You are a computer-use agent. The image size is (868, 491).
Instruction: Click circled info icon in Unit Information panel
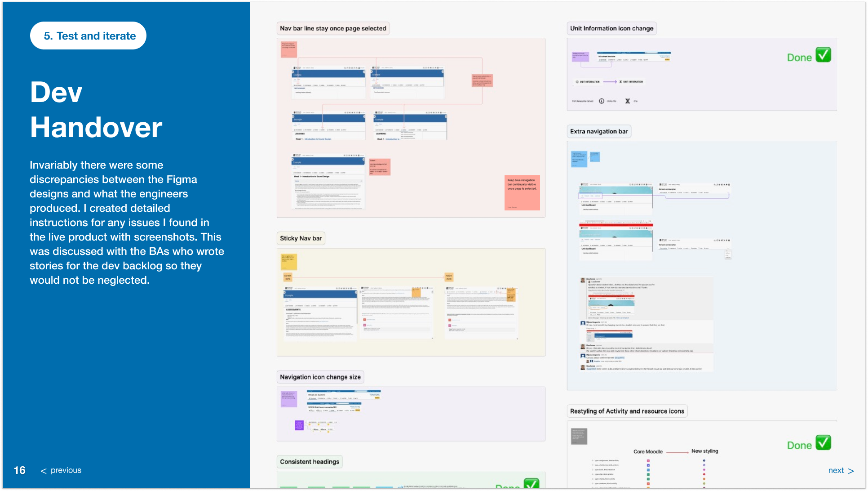(602, 101)
